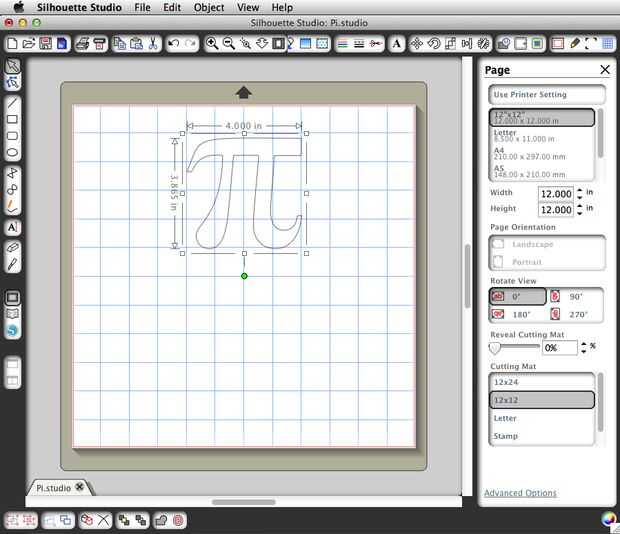The height and width of the screenshot is (534, 620).
Task: Click the Paste clipboard icon
Action: (136, 43)
